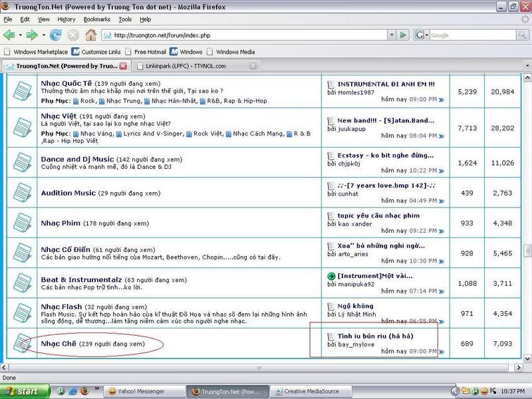This screenshot has height=399, width=532.
Task: Click Internet Explorer quick launch icon
Action: (72, 391)
